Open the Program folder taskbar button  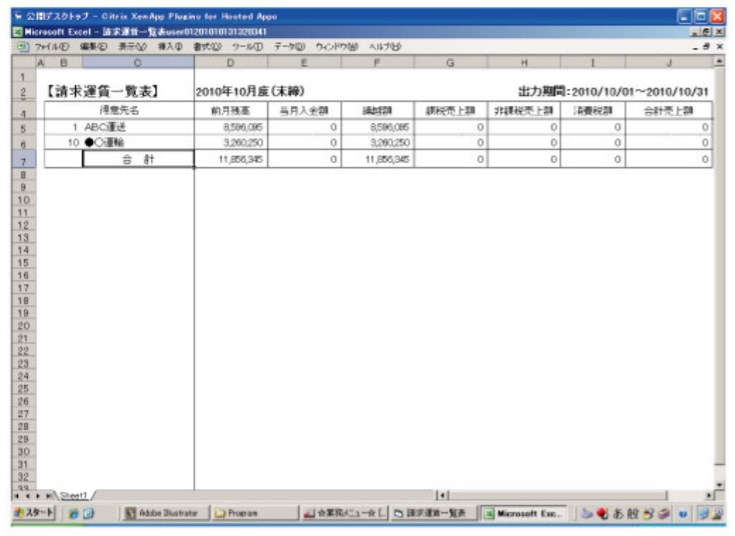point(236,513)
